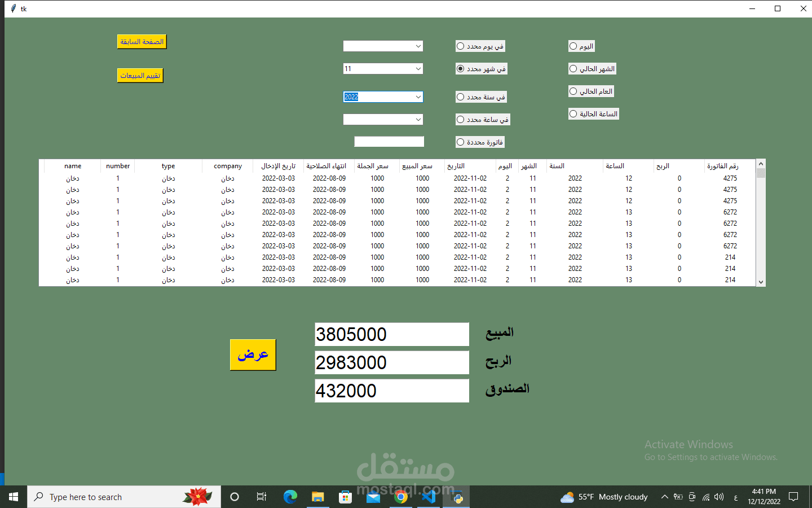812x508 pixels.
Task: Click the tk feather icon in title bar
Action: (13, 8)
